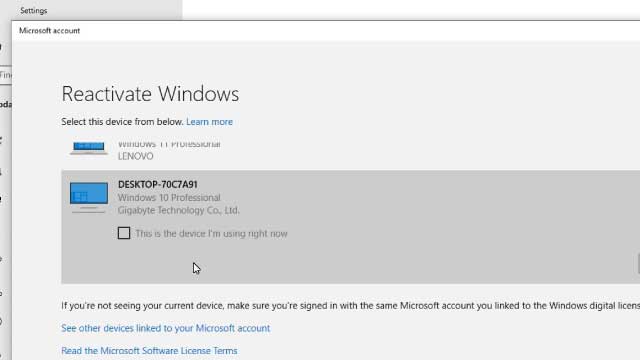Open 'See other devices linked to your Microsoft account'
This screenshot has height=360, width=640.
click(x=165, y=328)
